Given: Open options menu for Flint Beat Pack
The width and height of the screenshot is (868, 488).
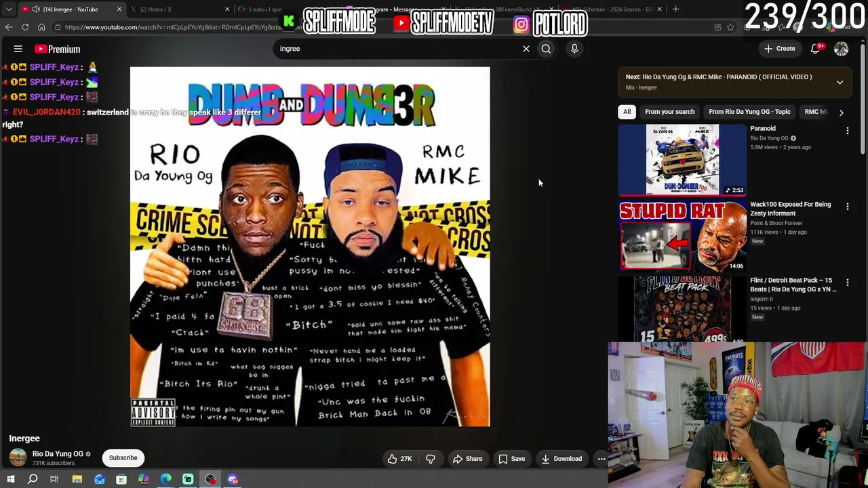Looking at the screenshot, I should tap(847, 282).
